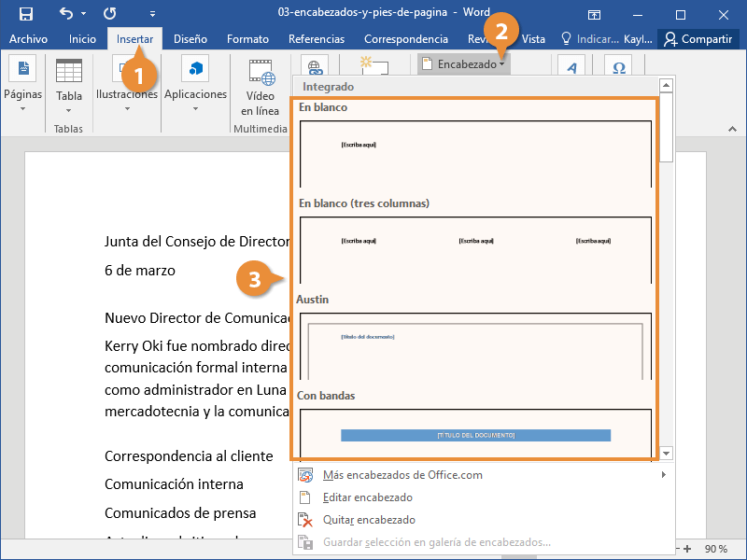Click the Compartir button
The width and height of the screenshot is (747, 560).
click(x=698, y=39)
